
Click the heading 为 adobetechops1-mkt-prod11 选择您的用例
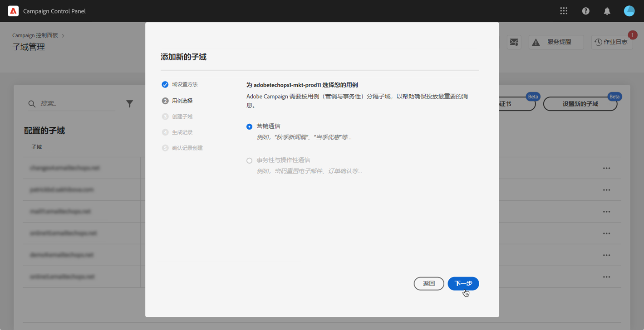click(302, 85)
